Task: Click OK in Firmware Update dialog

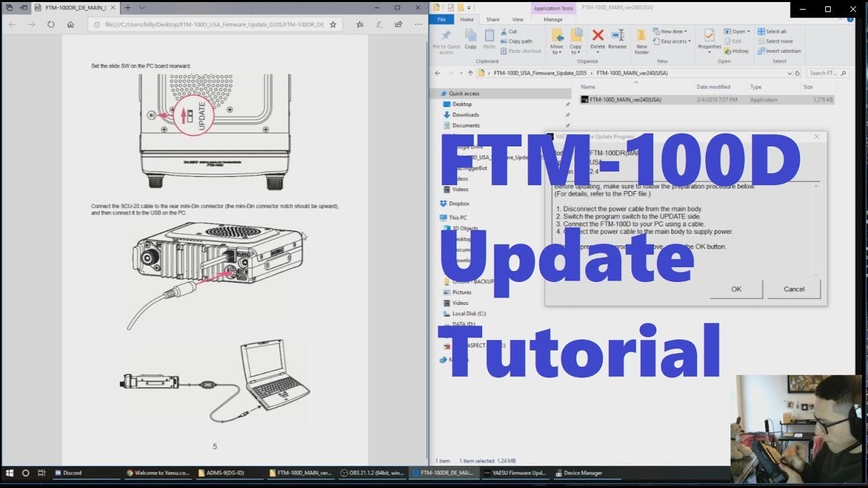Action: (736, 289)
